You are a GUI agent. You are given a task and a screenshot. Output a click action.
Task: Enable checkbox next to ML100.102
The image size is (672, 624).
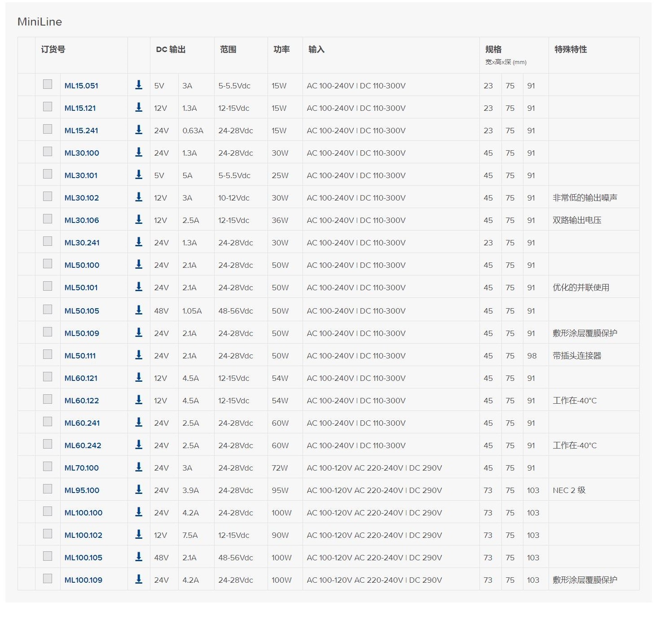48,534
